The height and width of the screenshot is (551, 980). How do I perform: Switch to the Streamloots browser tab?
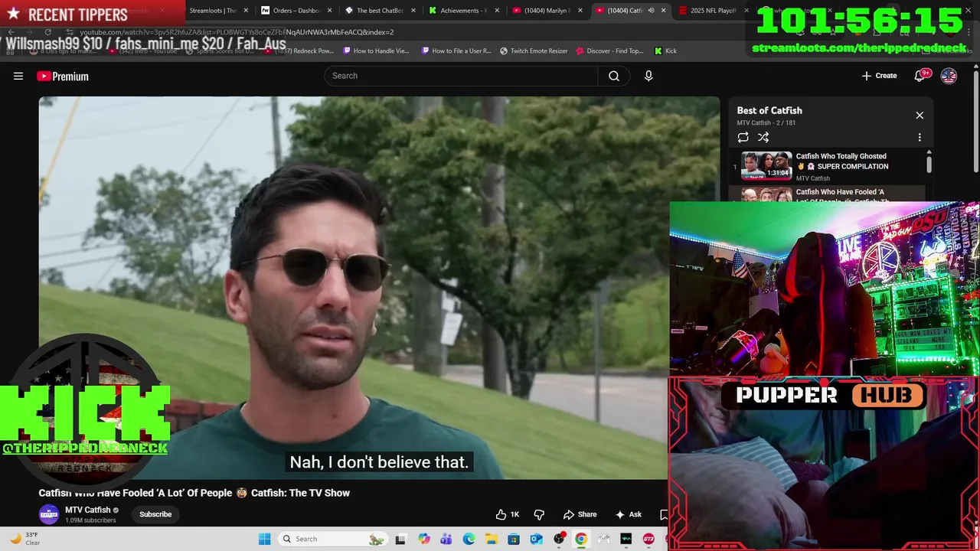pyautogui.click(x=212, y=11)
